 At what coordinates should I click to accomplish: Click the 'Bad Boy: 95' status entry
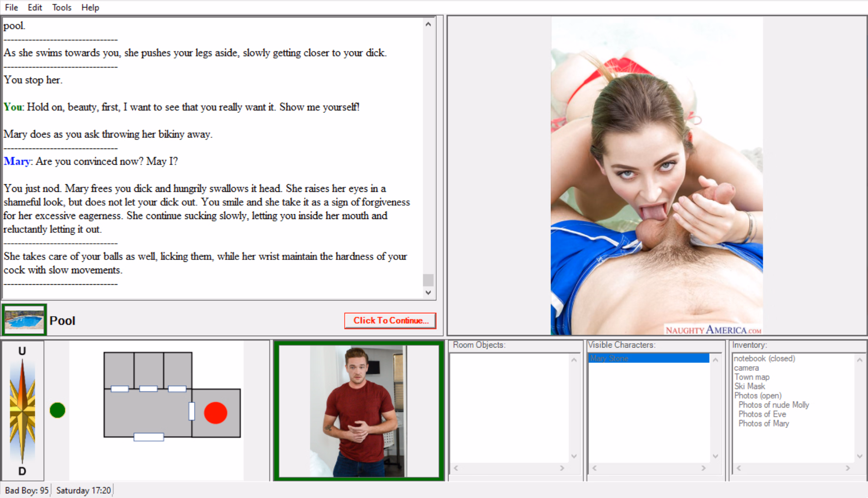click(27, 490)
